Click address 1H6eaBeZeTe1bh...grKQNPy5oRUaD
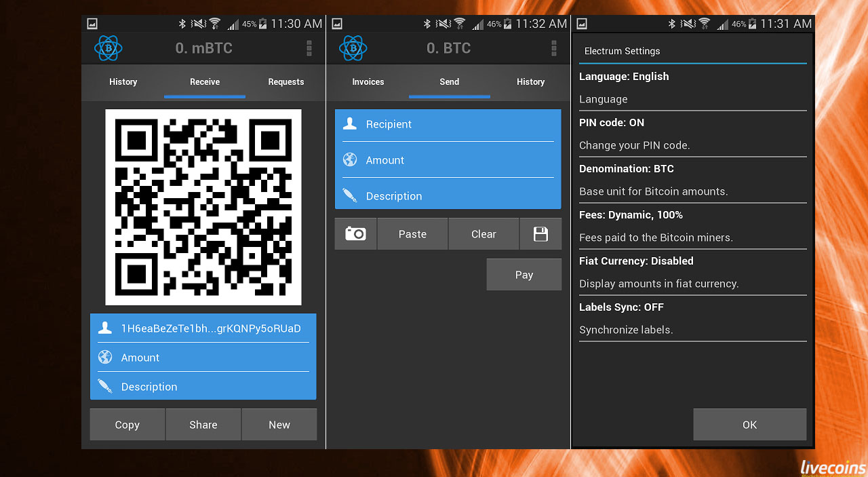 [x=211, y=328]
